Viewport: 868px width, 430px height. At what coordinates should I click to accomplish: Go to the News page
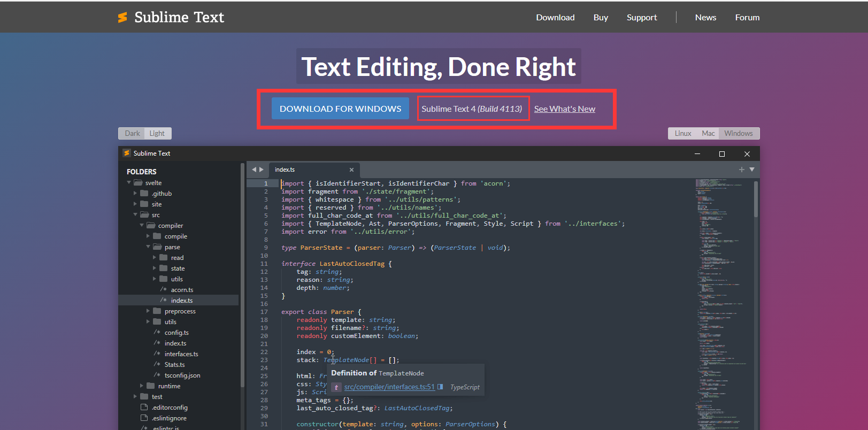click(705, 18)
